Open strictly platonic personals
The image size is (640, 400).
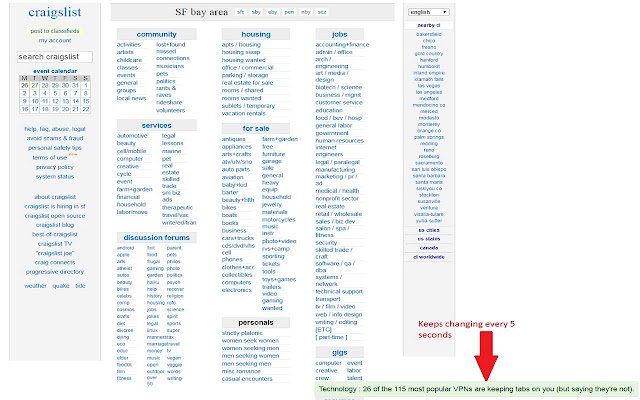[x=242, y=333]
